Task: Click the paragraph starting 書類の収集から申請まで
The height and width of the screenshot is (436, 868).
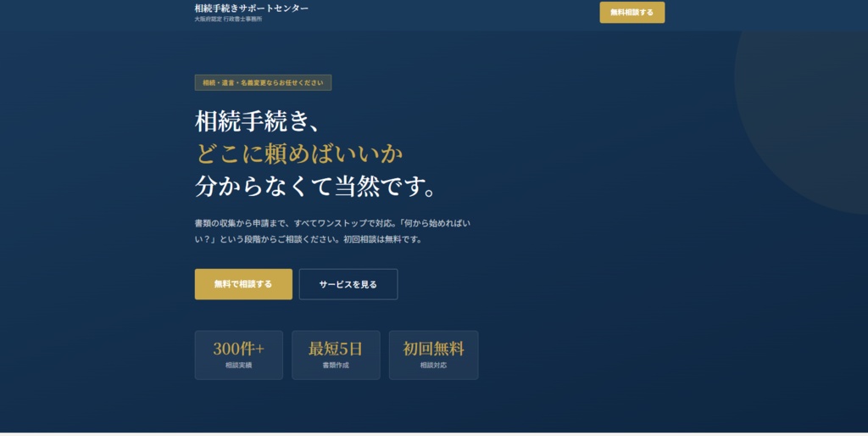Action: [332, 231]
